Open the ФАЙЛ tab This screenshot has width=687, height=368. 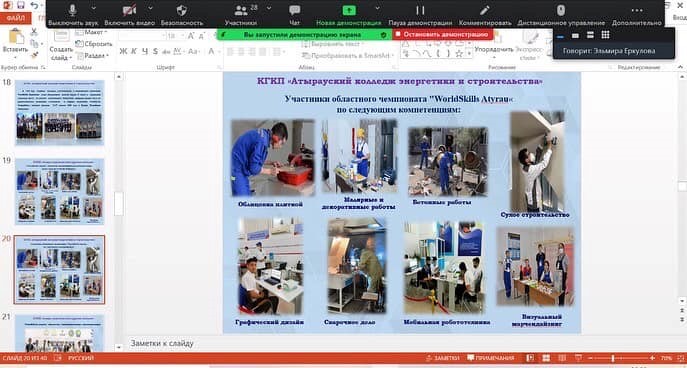(x=16, y=18)
